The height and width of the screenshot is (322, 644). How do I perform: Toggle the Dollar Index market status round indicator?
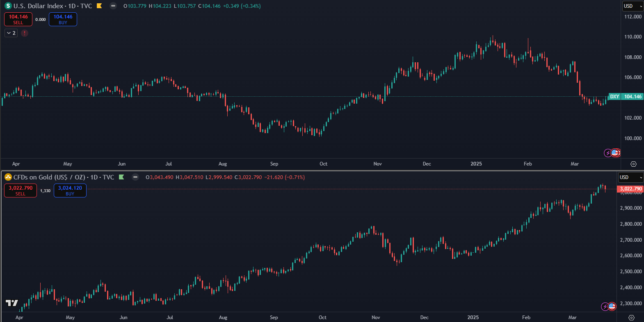pos(113,6)
